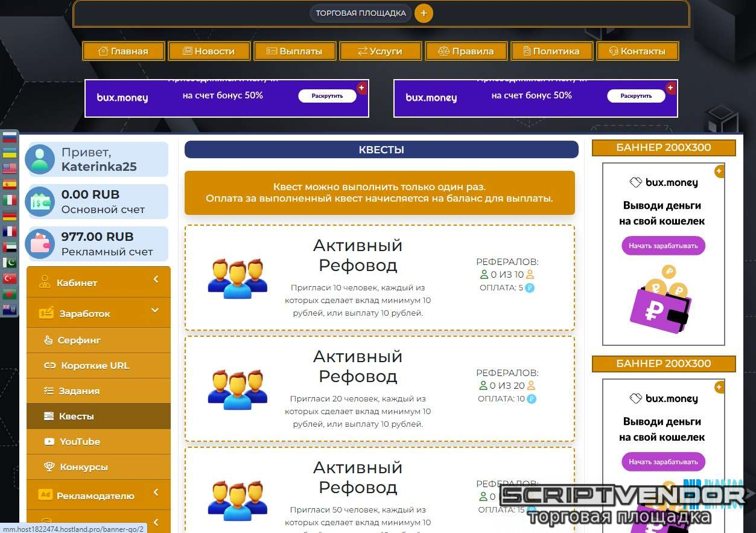Open Задания in the sidebar

[98, 391]
